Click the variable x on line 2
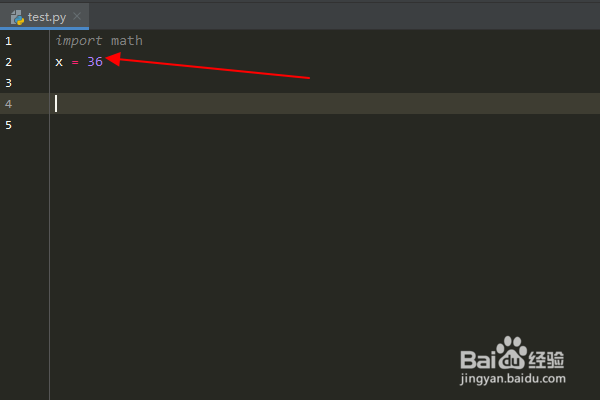This screenshot has width=600, height=400. click(59, 62)
